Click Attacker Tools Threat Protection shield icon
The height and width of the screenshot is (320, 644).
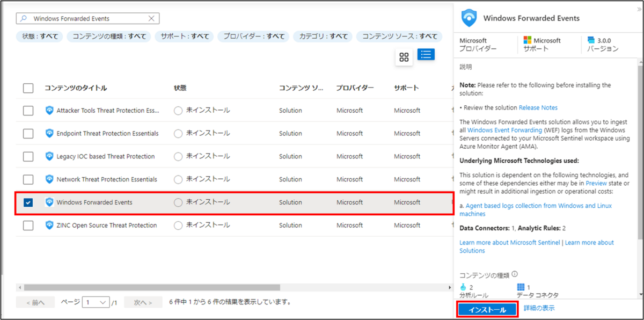[x=49, y=111]
